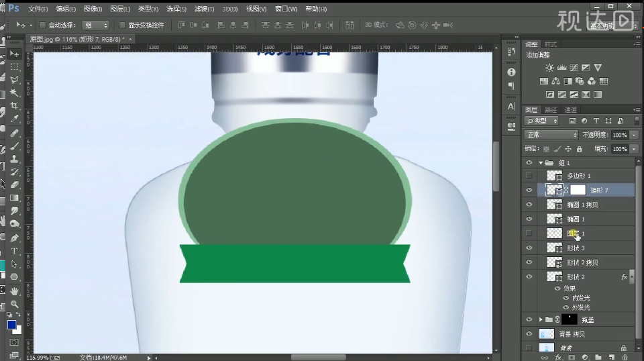Select the Magic Wand tool

coord(14,93)
